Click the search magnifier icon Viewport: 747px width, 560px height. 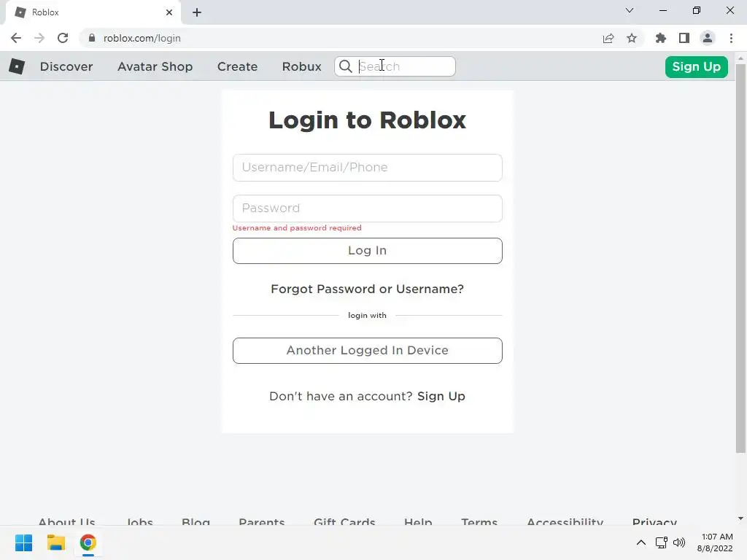pyautogui.click(x=346, y=66)
